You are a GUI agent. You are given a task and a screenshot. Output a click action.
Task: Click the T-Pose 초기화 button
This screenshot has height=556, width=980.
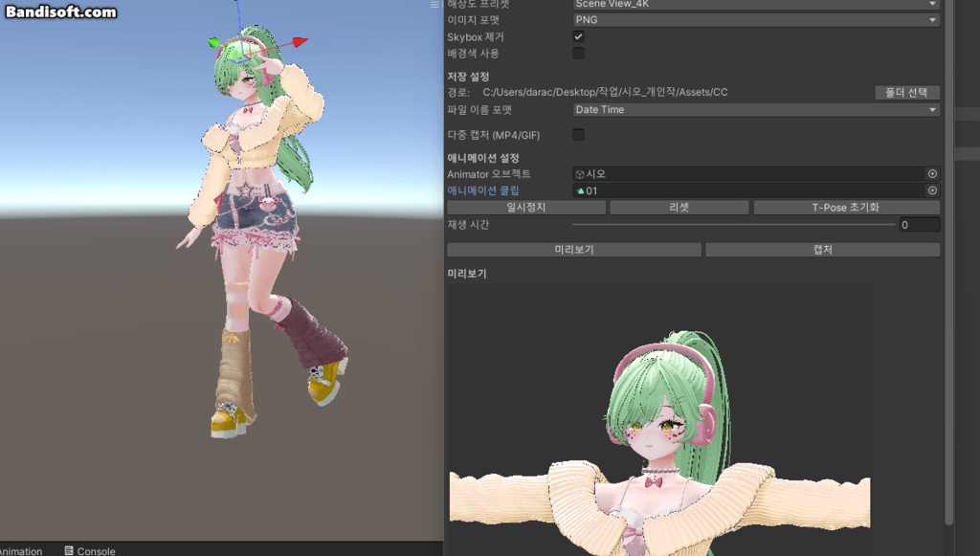click(x=846, y=207)
